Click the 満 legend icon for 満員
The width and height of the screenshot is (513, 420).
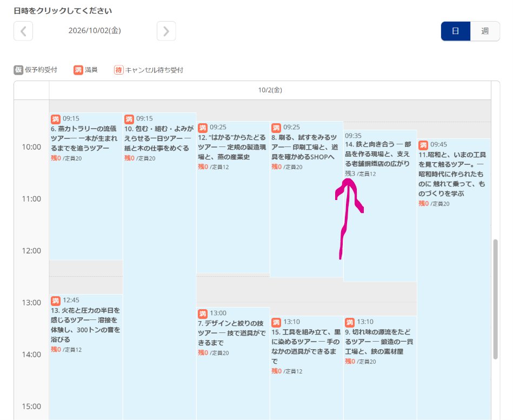pos(78,70)
